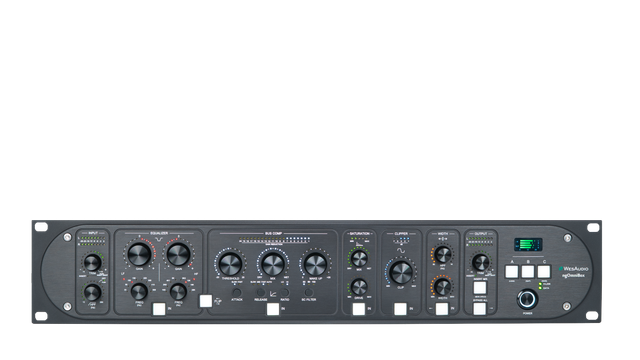Select preset button A

coord(512,271)
